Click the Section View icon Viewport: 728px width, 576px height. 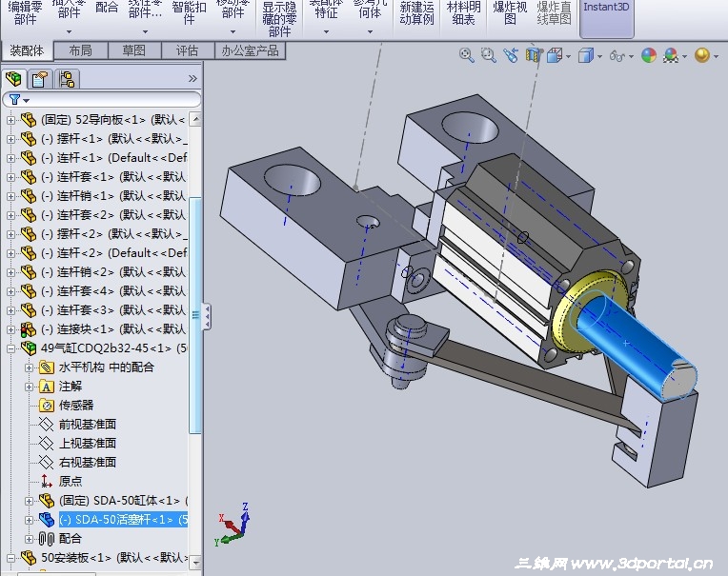point(533,55)
